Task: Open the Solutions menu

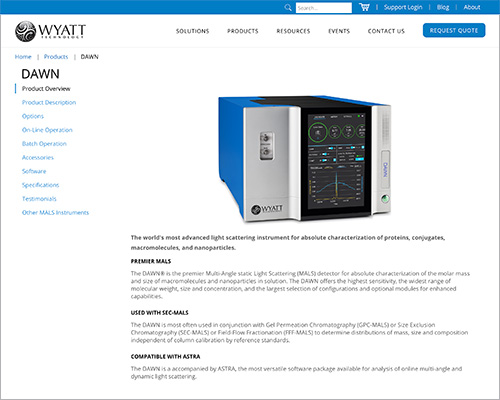Action: point(193,31)
